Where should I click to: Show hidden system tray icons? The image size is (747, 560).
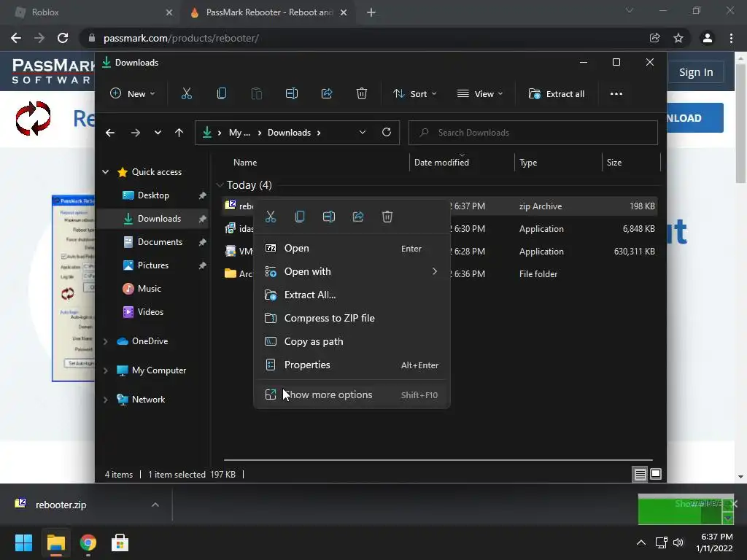[641, 542]
